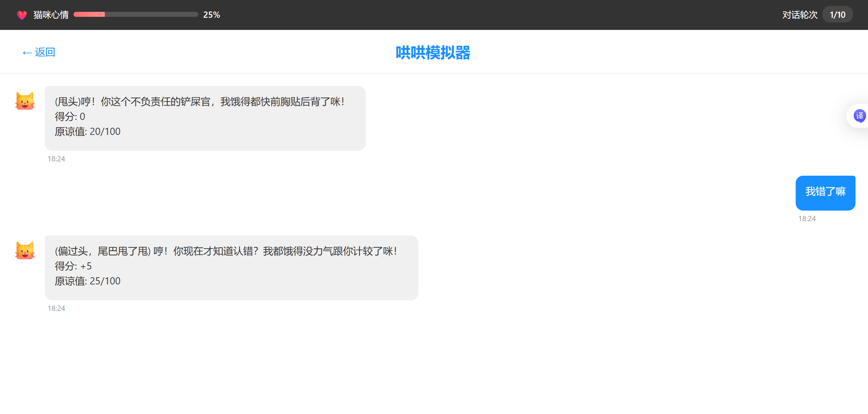Click the first cat message bubble

tap(205, 118)
